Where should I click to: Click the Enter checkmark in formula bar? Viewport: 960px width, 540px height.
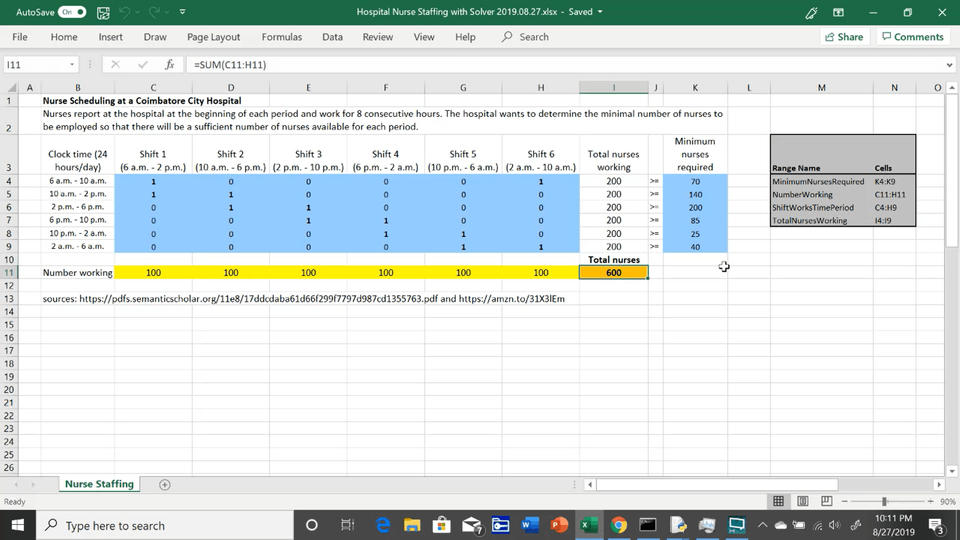pos(143,64)
